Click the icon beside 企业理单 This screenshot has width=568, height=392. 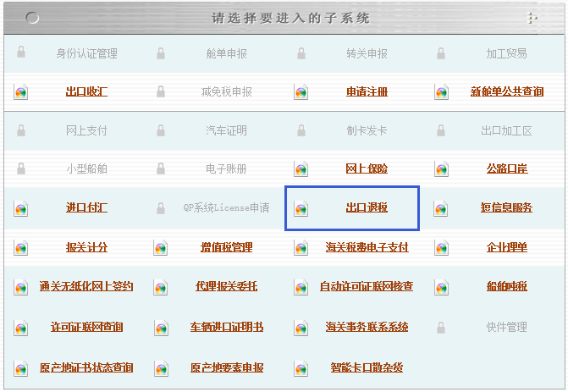tap(441, 248)
